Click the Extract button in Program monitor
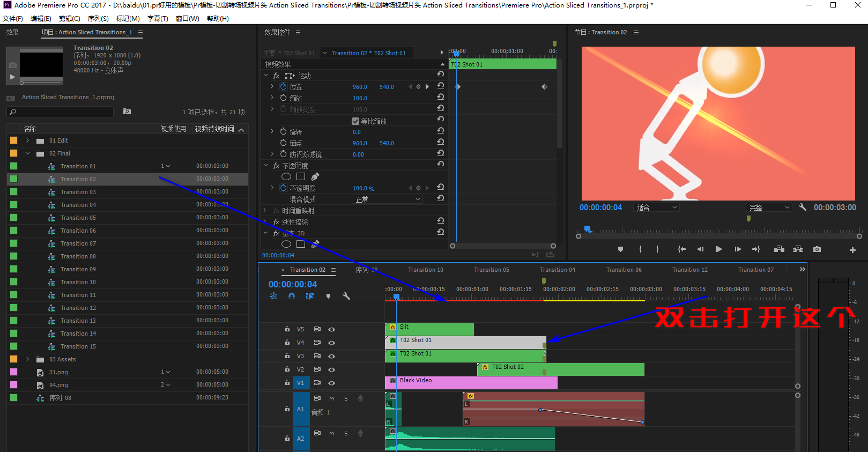 798,249
